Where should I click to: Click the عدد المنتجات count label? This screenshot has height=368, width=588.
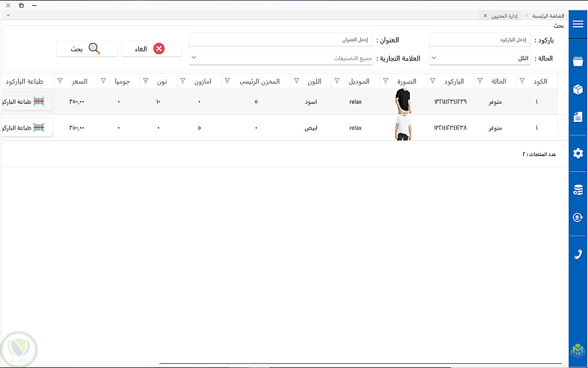click(x=539, y=154)
